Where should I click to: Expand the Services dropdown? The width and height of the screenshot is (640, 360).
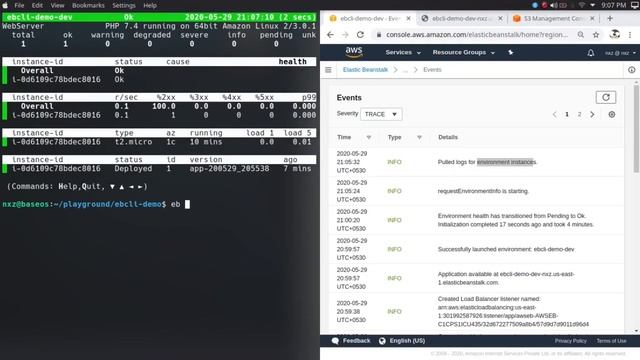click(x=403, y=52)
